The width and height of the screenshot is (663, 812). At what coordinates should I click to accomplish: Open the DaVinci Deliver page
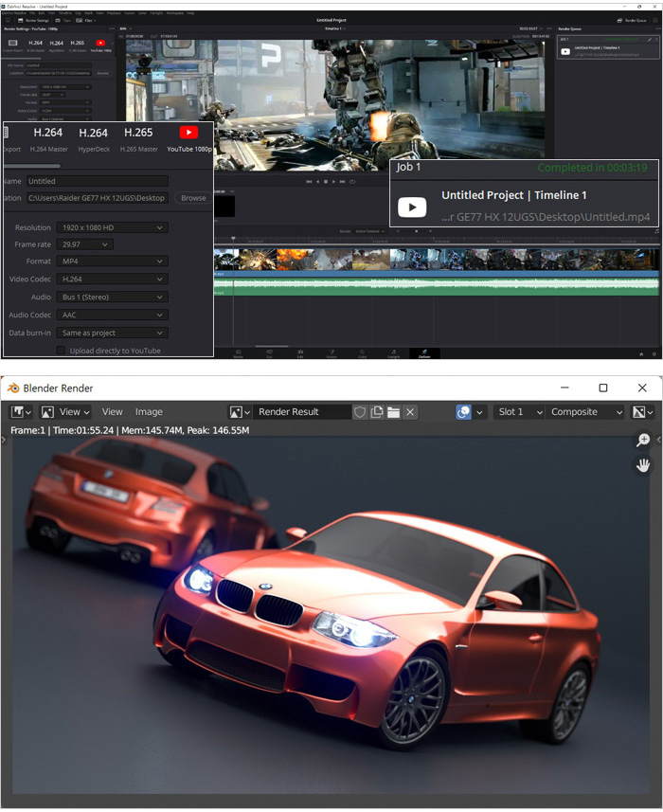tap(424, 353)
